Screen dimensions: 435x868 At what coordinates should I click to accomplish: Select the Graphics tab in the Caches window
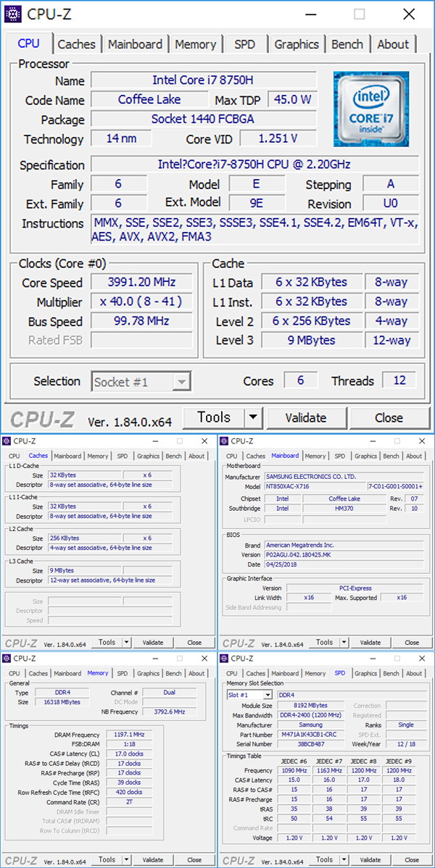[148, 456]
